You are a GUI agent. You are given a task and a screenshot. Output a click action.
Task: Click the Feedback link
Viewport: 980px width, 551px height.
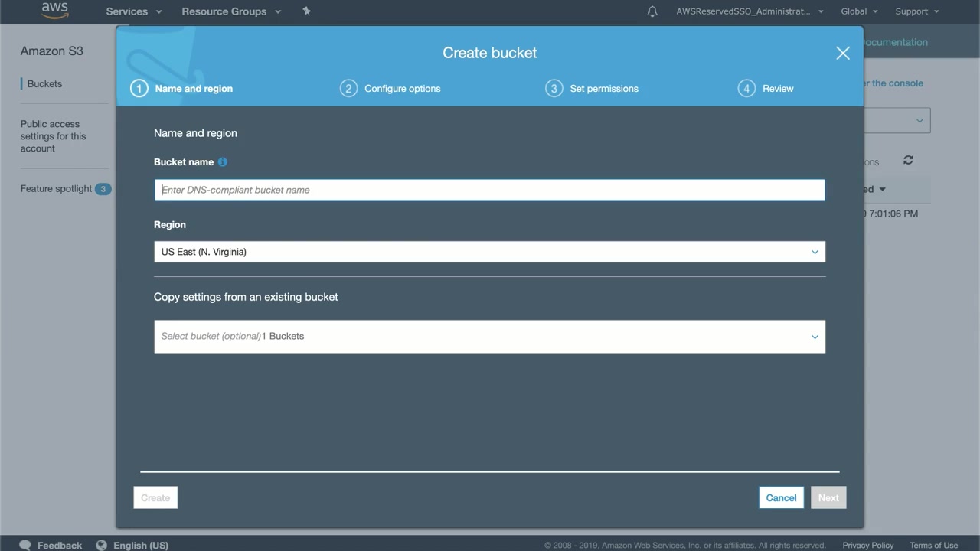60,546
